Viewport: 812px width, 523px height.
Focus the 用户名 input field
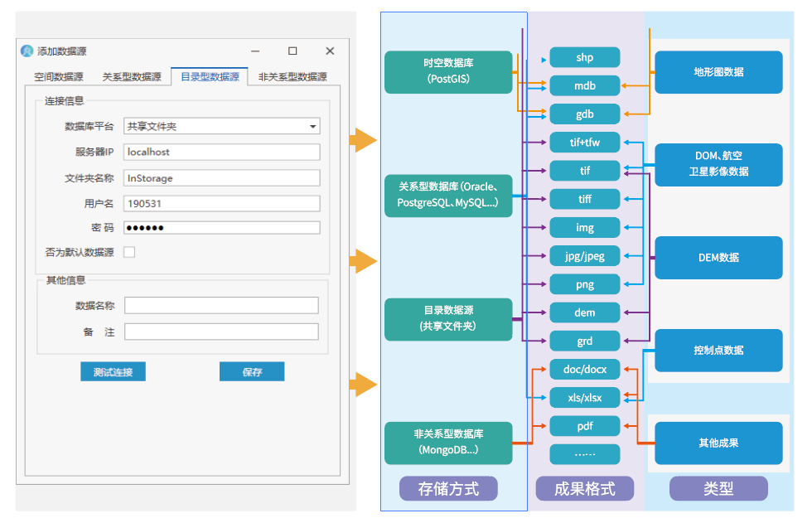click(221, 204)
